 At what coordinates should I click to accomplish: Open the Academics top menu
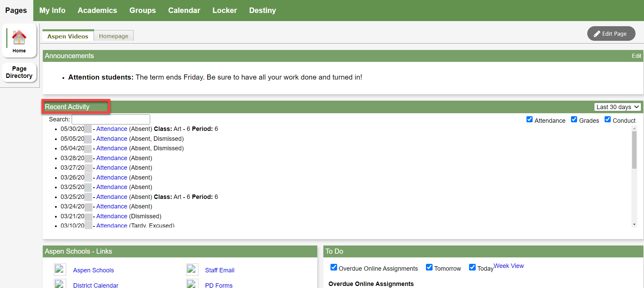pos(97,11)
